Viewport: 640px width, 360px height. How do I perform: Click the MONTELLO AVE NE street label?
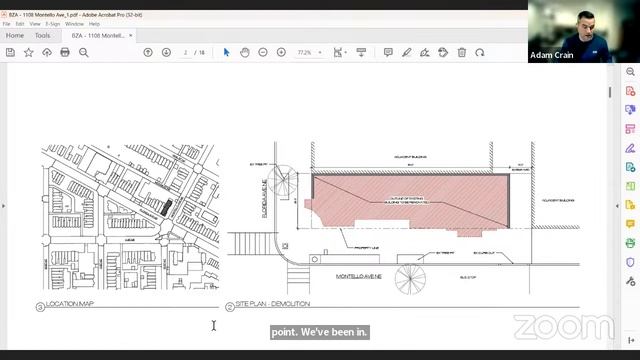click(x=358, y=276)
